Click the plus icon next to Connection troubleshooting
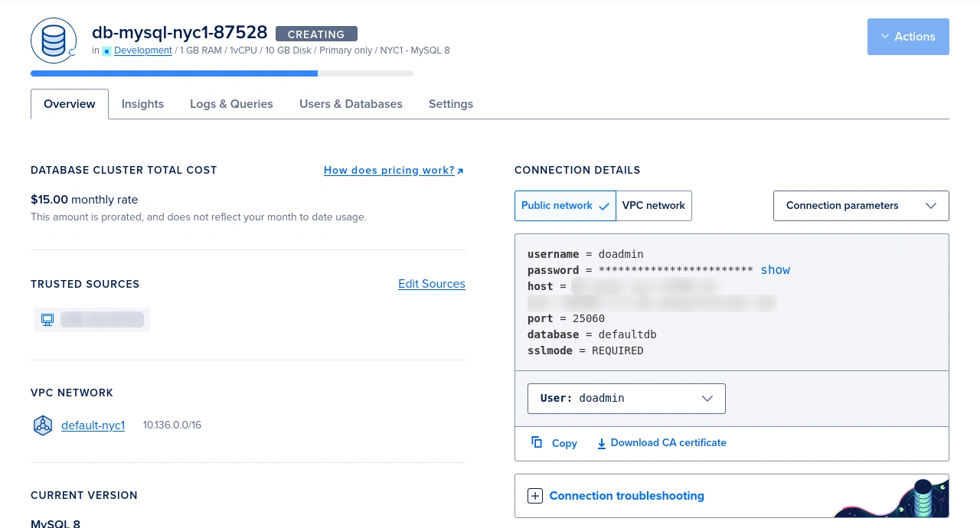Image resolution: width=980 pixels, height=528 pixels. 535,496
